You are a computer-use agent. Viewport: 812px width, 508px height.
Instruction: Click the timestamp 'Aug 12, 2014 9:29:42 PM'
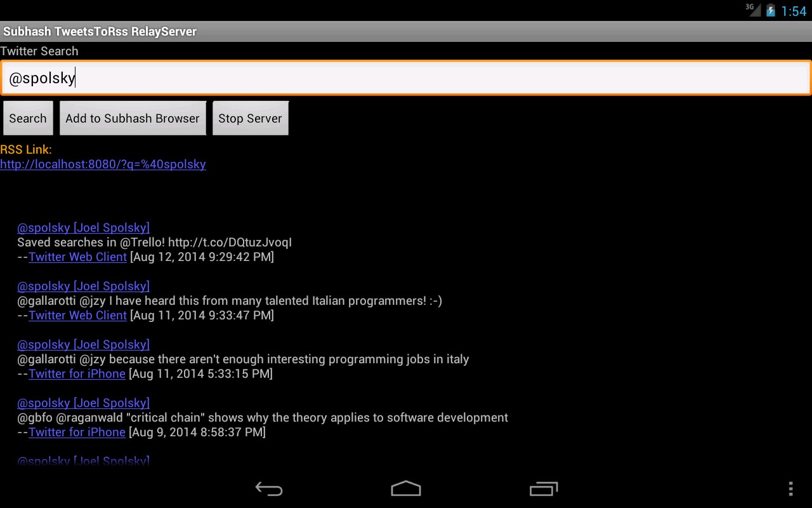202,257
